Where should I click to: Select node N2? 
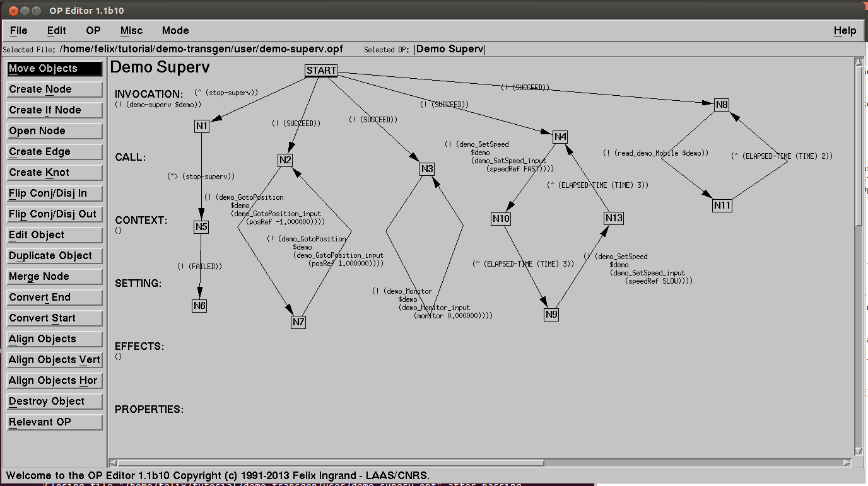coord(285,160)
